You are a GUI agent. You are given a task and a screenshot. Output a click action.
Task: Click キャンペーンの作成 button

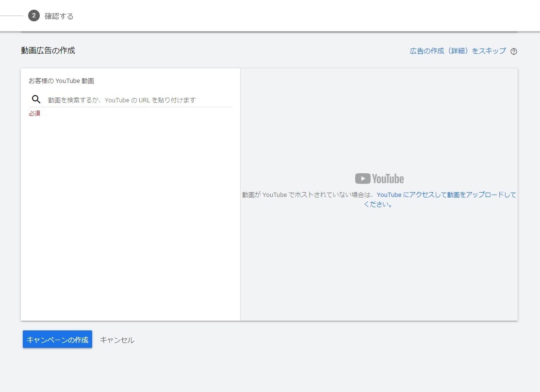point(58,339)
